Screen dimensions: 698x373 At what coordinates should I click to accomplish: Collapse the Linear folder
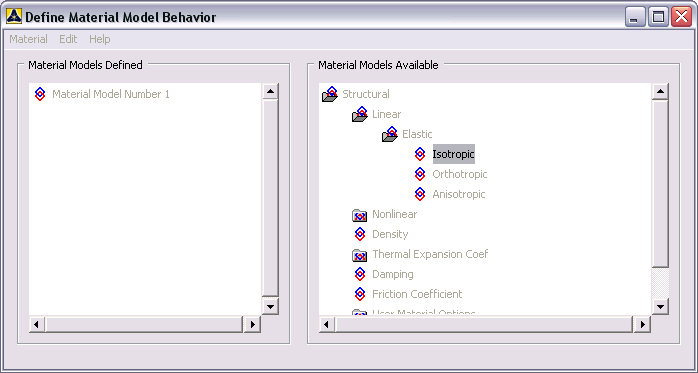360,114
